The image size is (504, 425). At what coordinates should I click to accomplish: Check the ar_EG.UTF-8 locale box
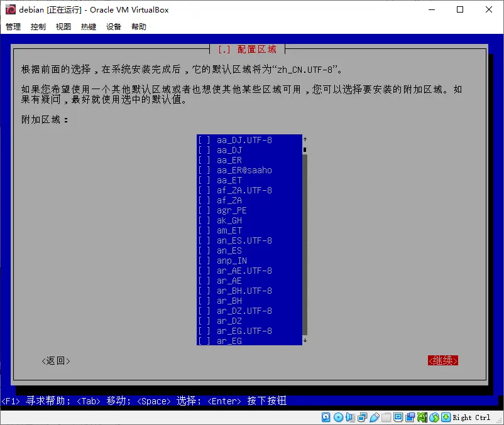click(x=204, y=331)
